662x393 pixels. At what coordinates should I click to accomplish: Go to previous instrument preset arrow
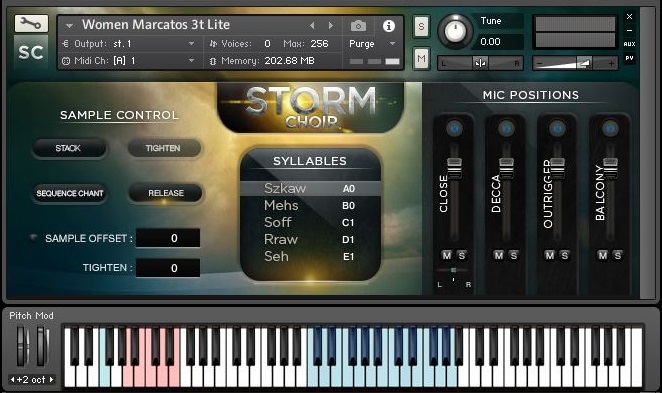[312, 26]
